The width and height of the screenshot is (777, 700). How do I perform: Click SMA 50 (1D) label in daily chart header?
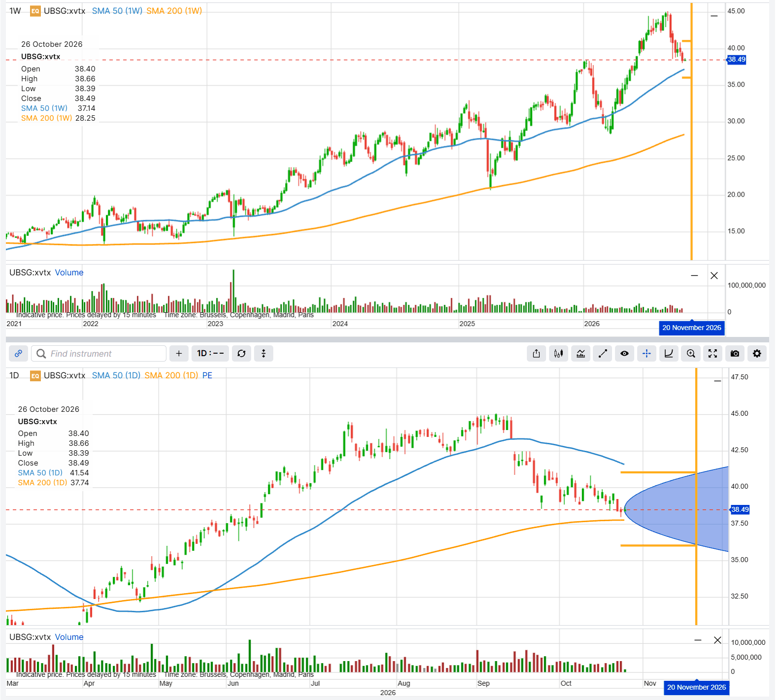(116, 375)
